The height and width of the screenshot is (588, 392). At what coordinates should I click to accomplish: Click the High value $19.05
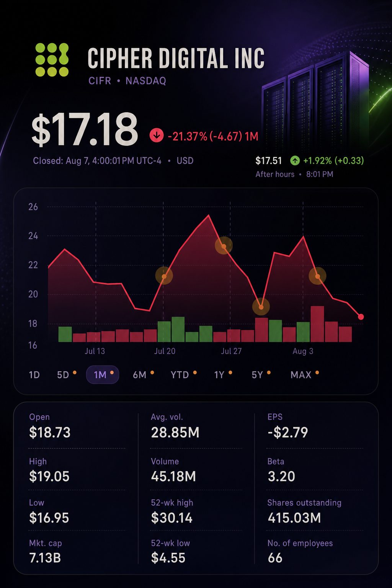(49, 477)
